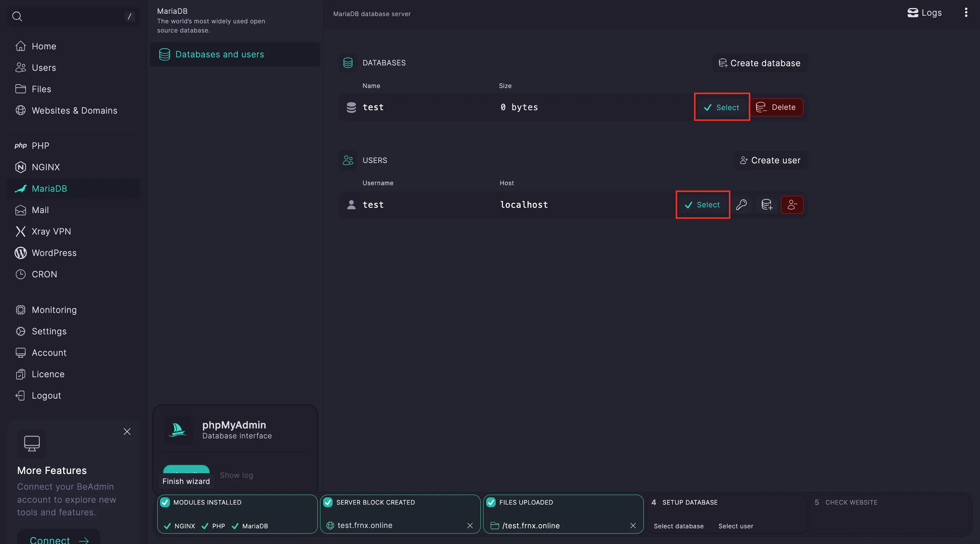Click the MariaDB seal icon in sidebar

coord(21,189)
